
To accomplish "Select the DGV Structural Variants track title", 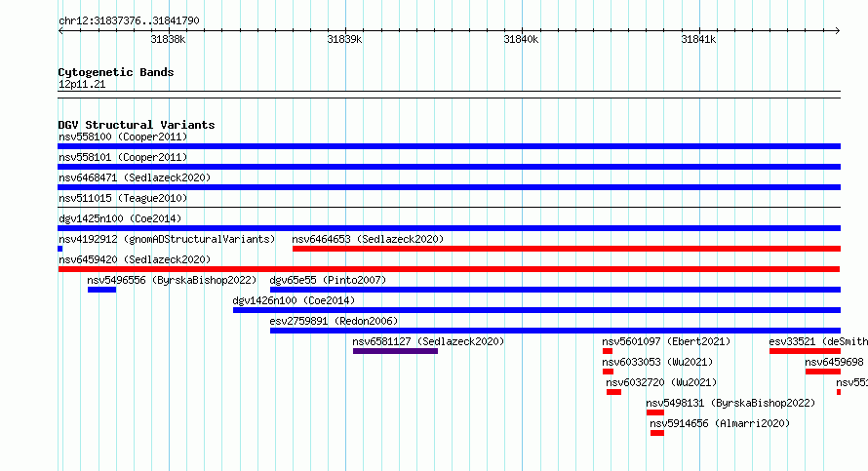I will (x=137, y=125).
